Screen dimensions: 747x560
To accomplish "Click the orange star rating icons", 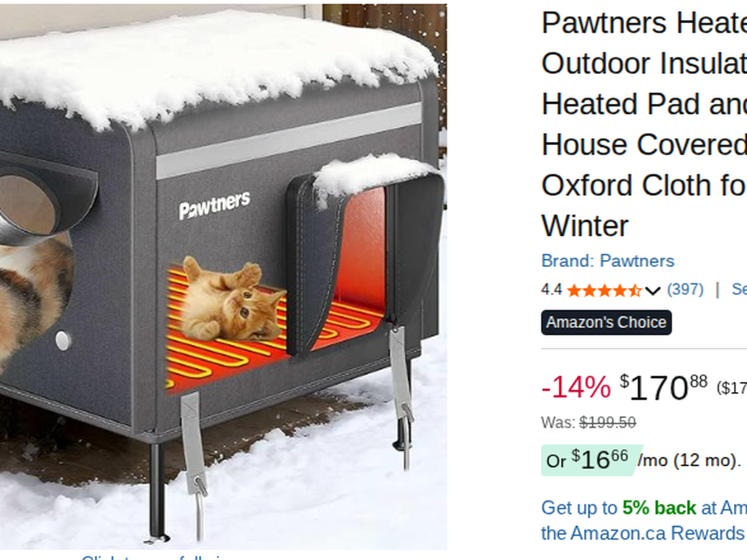I will (604, 290).
